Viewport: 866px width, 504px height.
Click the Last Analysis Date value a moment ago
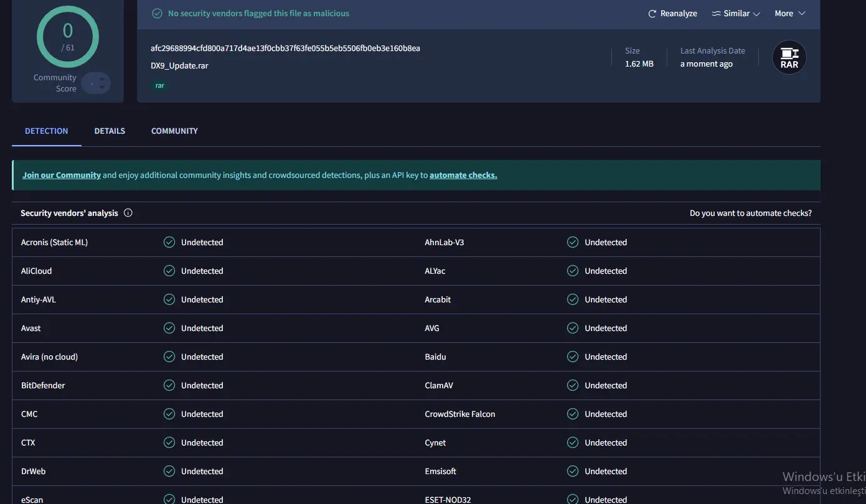[x=707, y=64]
